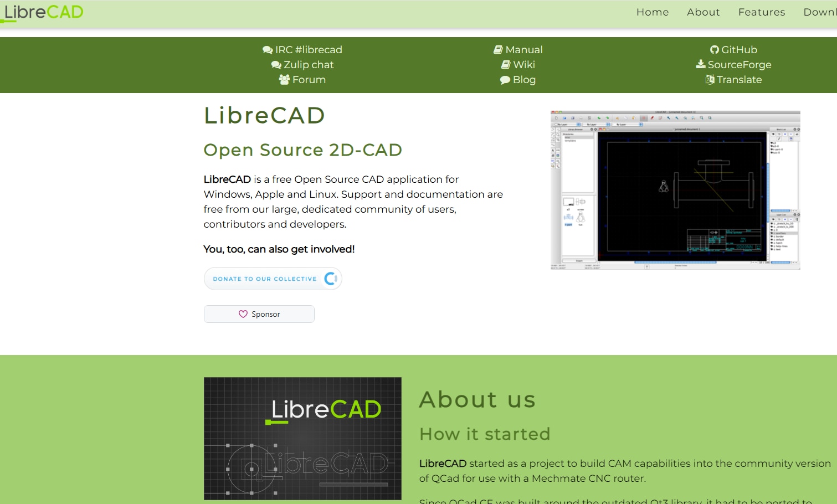Click the GitHub octocat icon
This screenshot has height=504, width=837.
pos(715,50)
